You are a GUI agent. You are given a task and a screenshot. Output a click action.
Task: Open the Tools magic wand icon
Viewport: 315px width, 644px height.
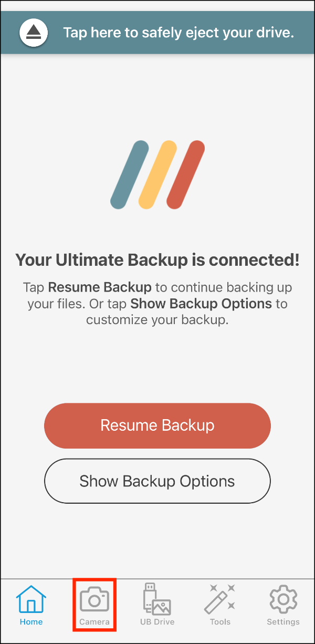(220, 599)
